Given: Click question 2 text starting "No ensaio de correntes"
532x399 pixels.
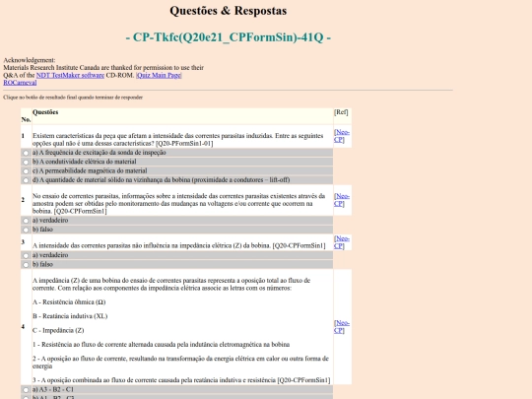Looking at the screenshot, I should pyautogui.click(x=178, y=204).
